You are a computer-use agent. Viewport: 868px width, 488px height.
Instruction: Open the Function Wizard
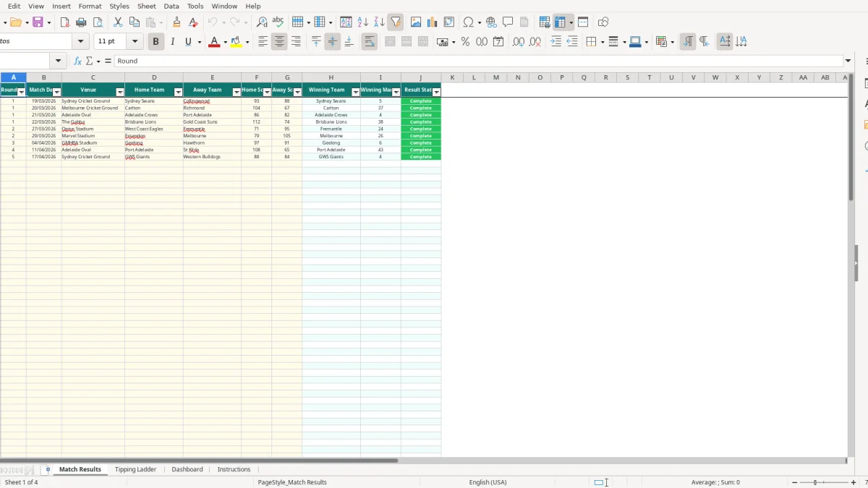[x=77, y=61]
